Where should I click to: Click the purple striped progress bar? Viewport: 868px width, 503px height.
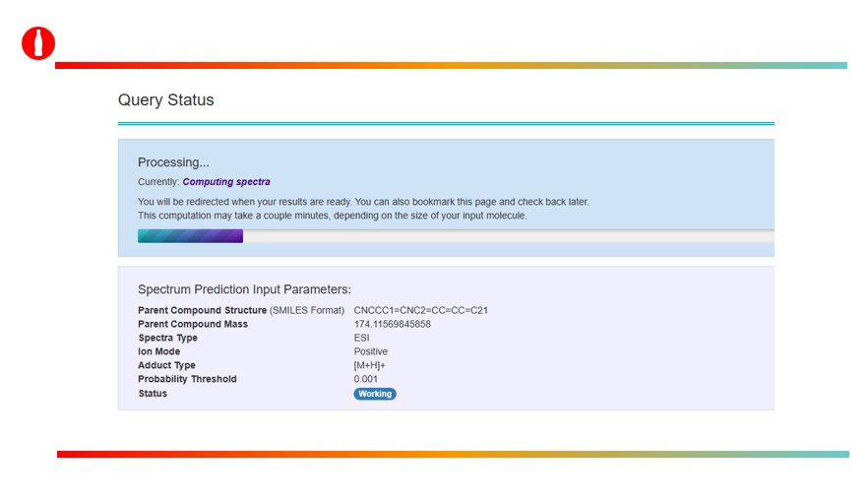190,236
